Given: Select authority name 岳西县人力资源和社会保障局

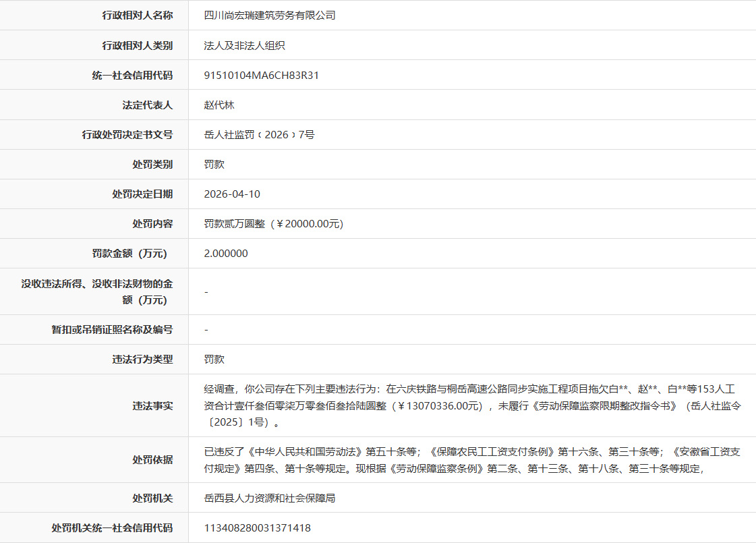Looking at the screenshot, I should [x=270, y=498].
